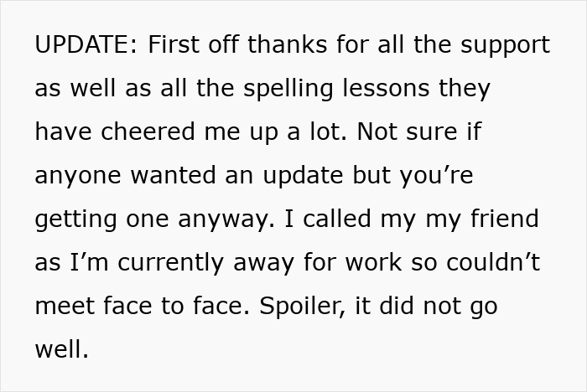Click the word "spelling" in second line
Screen dimensions: 587x392
click(x=288, y=90)
